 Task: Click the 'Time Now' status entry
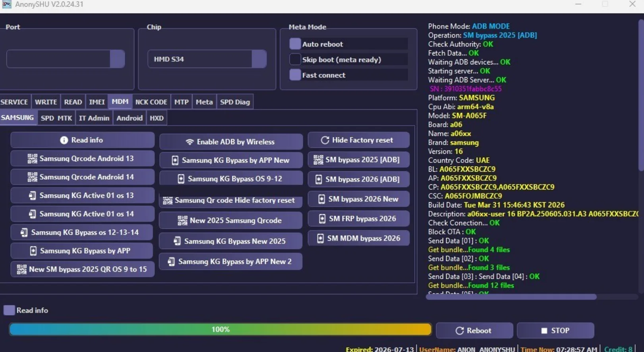tap(559, 349)
